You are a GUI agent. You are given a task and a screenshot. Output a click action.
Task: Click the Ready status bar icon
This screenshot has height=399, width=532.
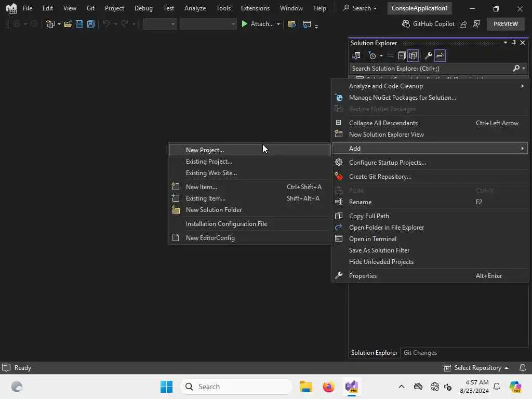6,368
